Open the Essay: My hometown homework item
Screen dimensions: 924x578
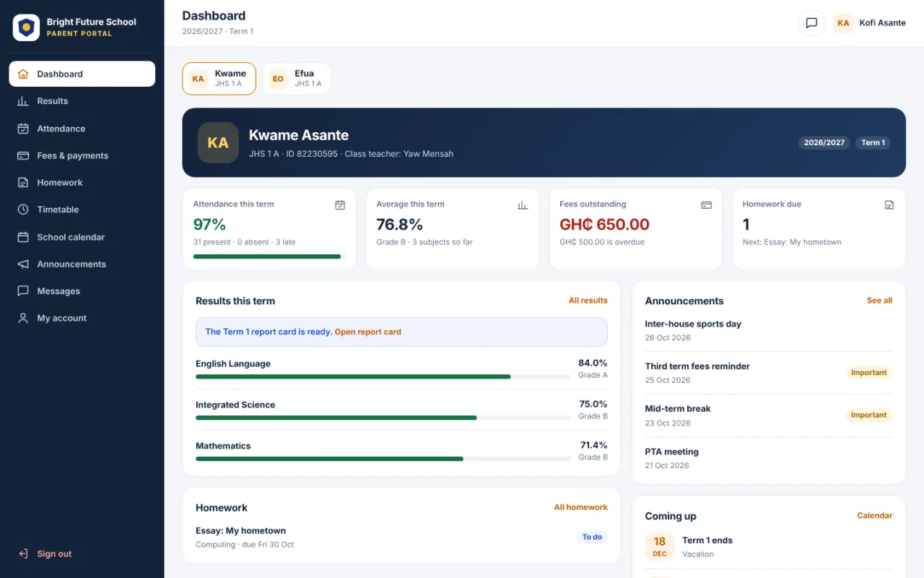(x=401, y=538)
